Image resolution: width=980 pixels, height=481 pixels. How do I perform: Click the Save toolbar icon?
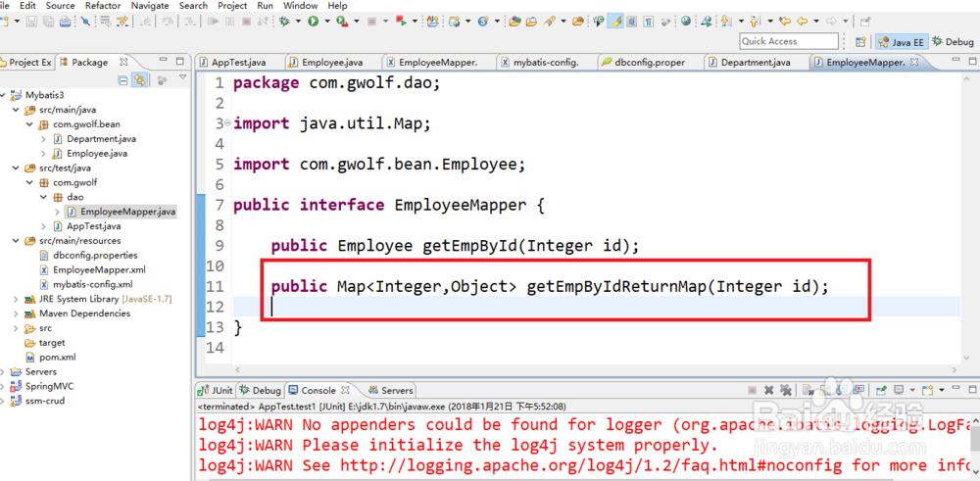[31, 22]
